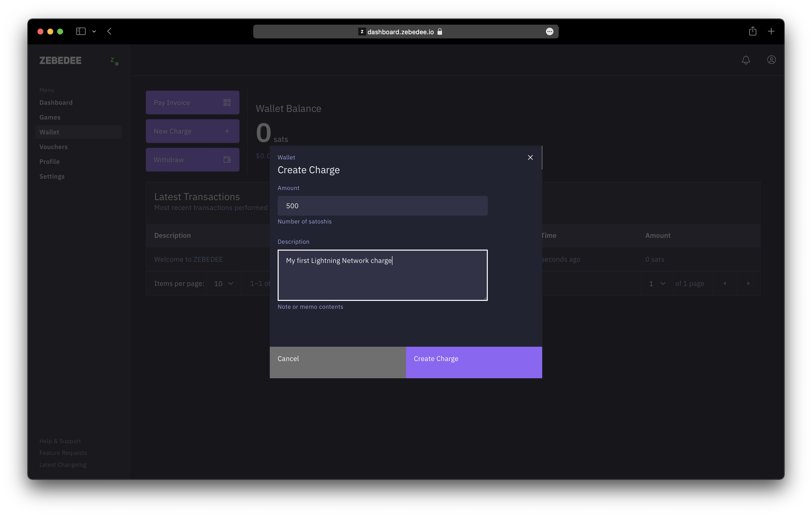Click the Create Charge submit button
The image size is (812, 516).
[474, 362]
